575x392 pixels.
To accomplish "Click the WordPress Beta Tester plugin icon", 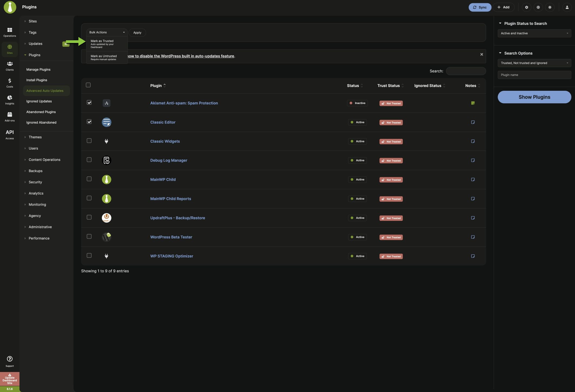I will click(x=107, y=237).
